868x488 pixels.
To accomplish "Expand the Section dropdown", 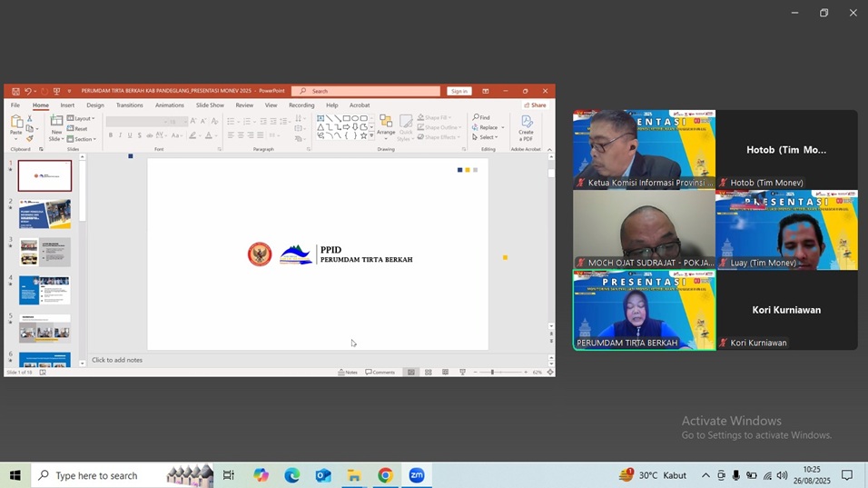I will [82, 139].
